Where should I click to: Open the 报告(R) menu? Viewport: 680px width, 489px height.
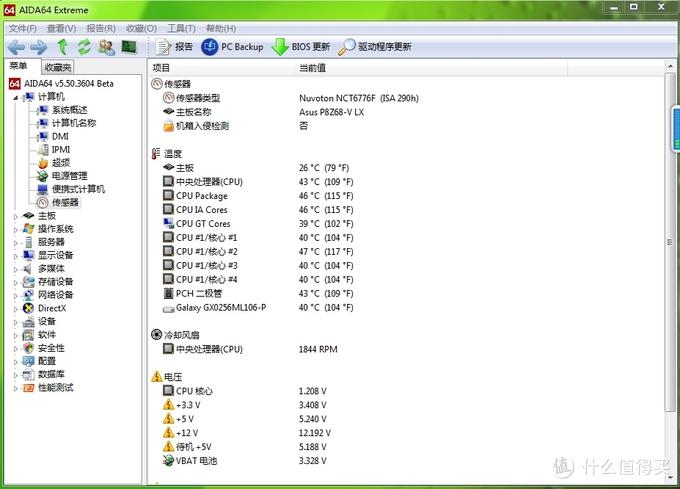tap(101, 29)
